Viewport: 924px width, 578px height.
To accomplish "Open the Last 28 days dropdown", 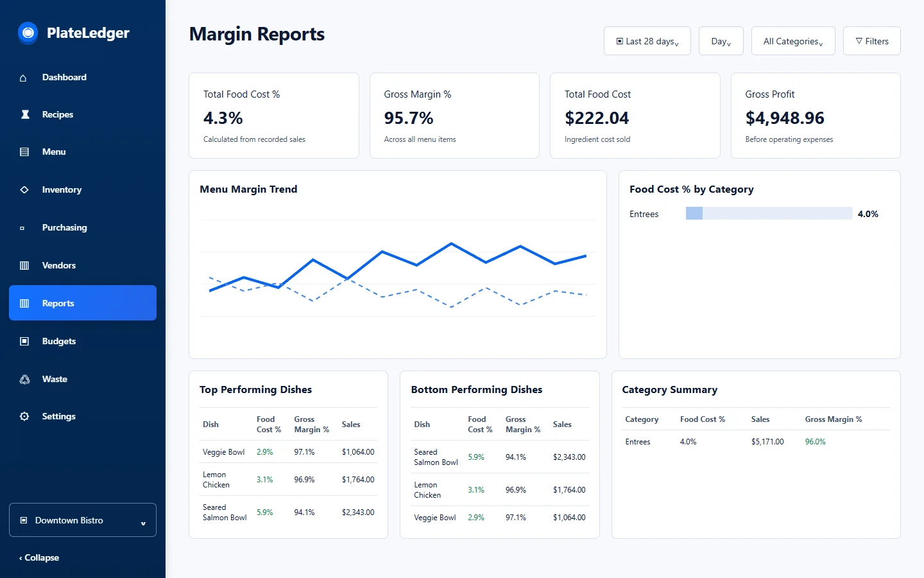I will pyautogui.click(x=647, y=41).
